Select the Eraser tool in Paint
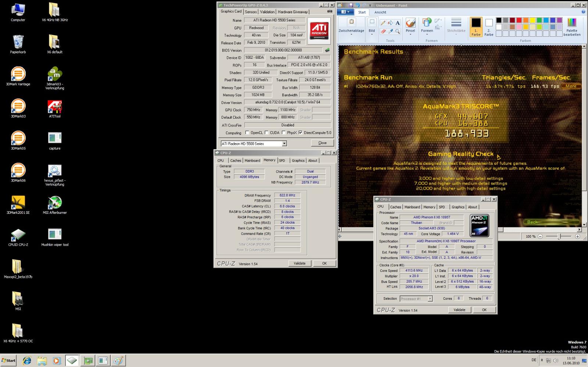 click(x=383, y=32)
